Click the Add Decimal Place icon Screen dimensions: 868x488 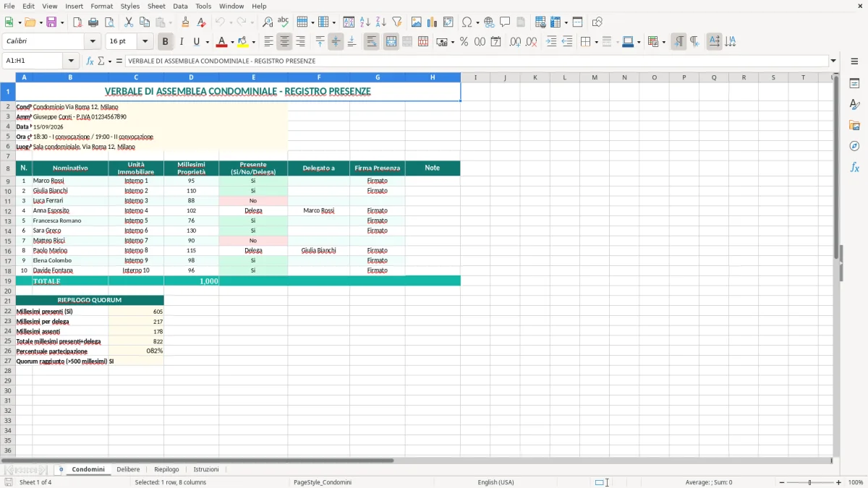(515, 42)
